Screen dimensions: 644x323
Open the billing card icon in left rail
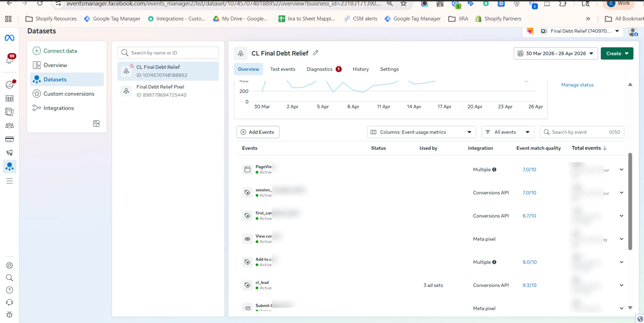coord(9,139)
